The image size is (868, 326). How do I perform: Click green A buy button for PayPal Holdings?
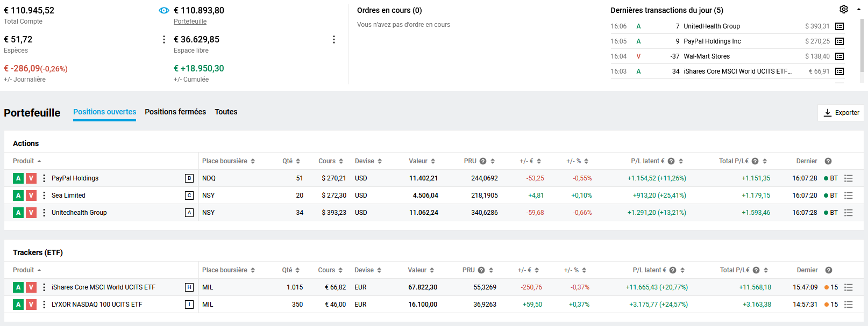(18, 178)
